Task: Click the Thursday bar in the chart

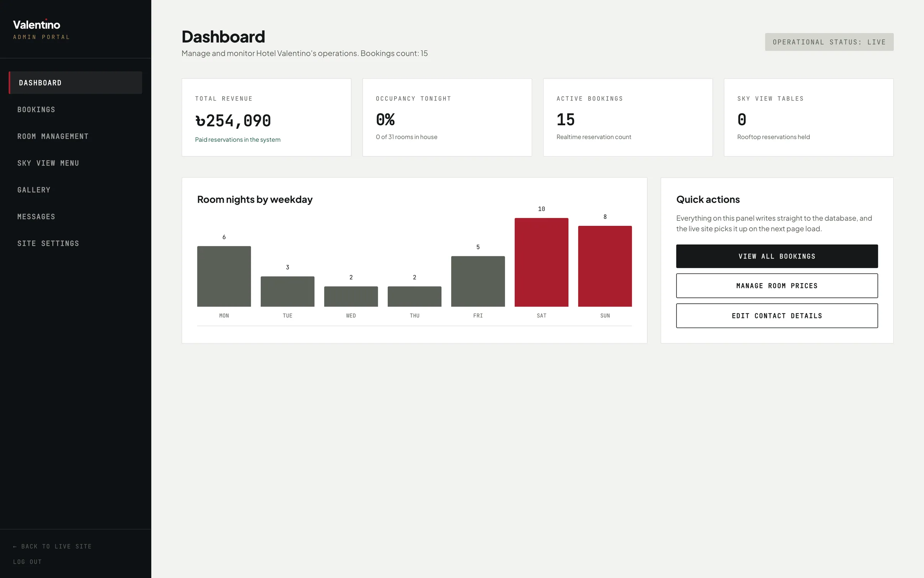Action: tap(414, 296)
